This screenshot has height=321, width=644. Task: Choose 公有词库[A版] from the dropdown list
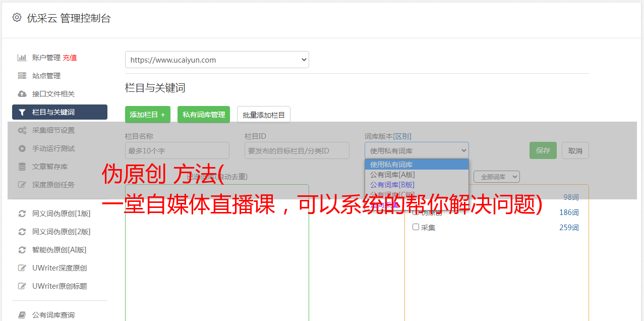pyautogui.click(x=417, y=175)
